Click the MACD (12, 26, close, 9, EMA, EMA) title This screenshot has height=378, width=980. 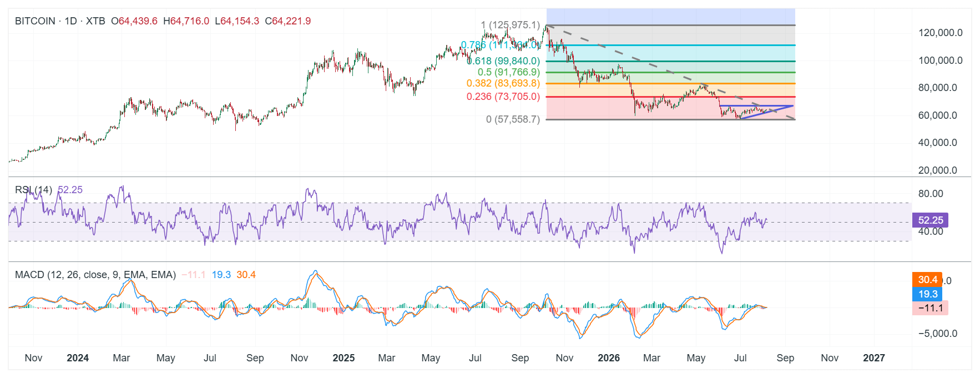pos(95,275)
